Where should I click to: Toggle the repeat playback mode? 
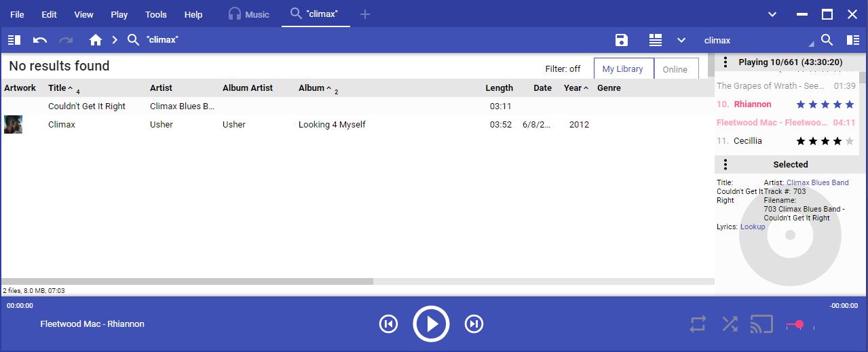coord(698,324)
